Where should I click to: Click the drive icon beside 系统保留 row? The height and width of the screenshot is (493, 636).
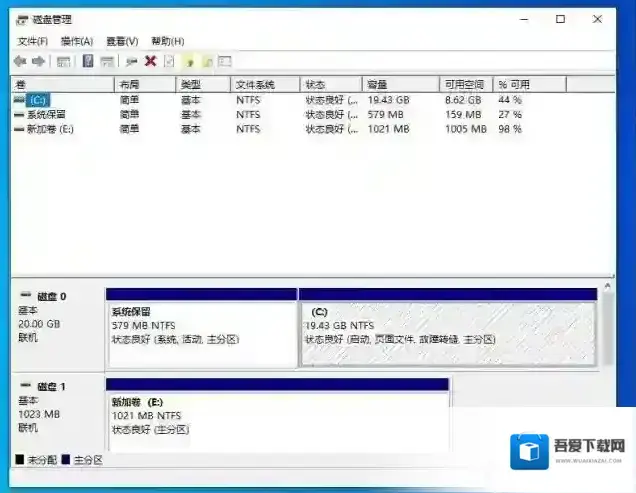(x=19, y=115)
